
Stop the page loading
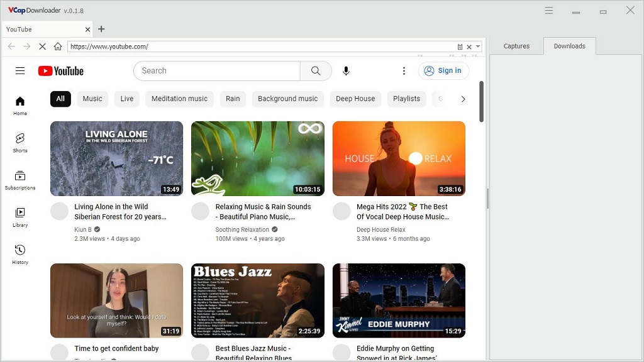(x=42, y=47)
